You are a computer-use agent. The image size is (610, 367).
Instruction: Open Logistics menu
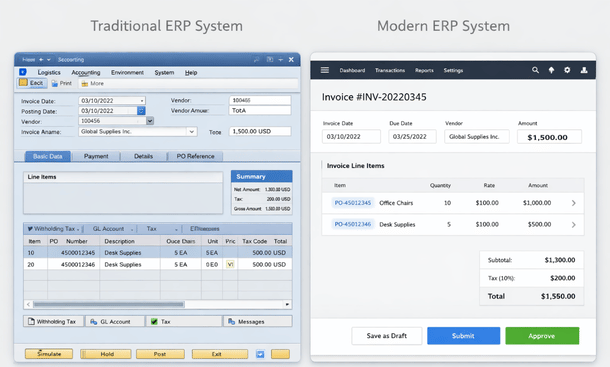(x=49, y=72)
